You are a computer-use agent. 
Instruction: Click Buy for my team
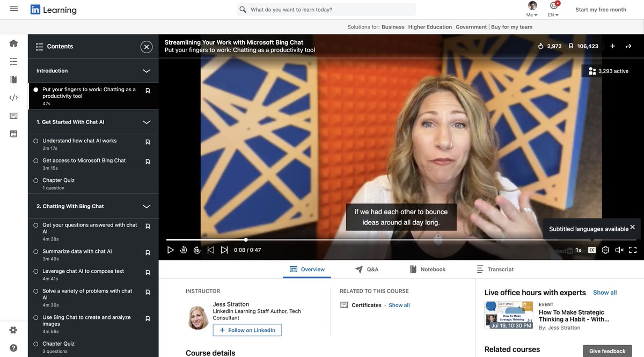(x=511, y=27)
